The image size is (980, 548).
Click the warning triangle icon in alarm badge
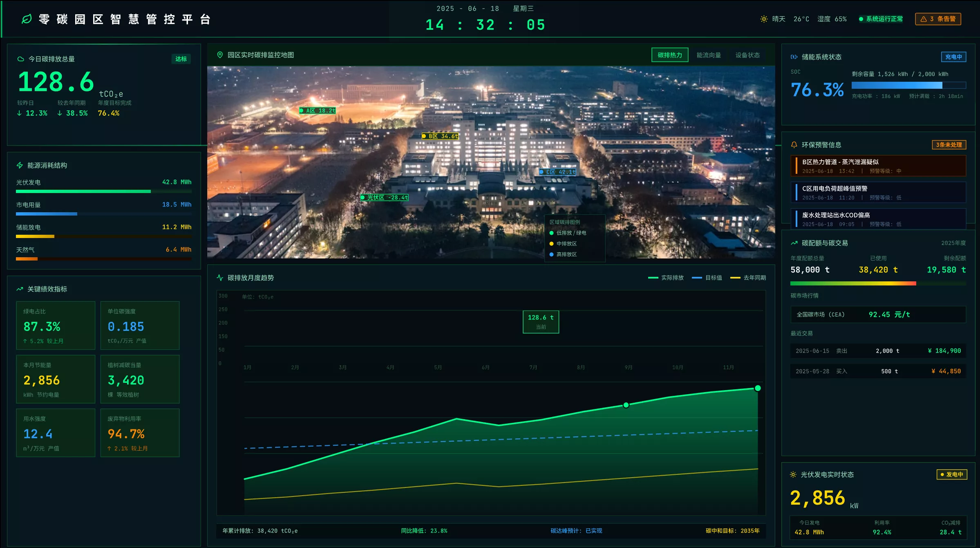click(x=924, y=19)
